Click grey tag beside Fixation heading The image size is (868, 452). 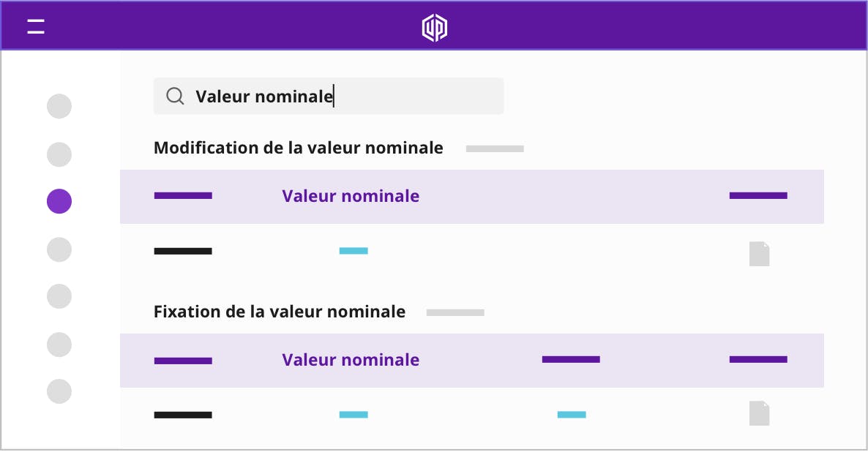point(455,312)
